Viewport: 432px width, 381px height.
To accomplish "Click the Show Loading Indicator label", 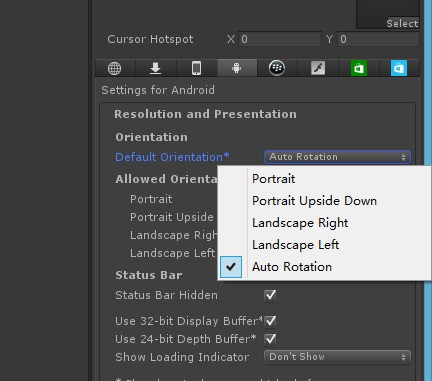I will pos(182,357).
